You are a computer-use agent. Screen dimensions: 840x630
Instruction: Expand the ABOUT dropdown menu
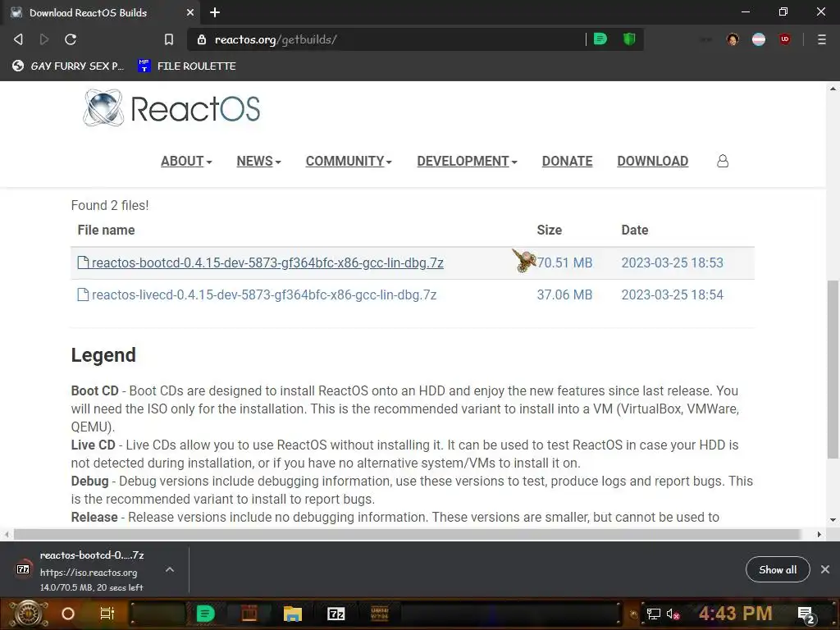click(186, 161)
